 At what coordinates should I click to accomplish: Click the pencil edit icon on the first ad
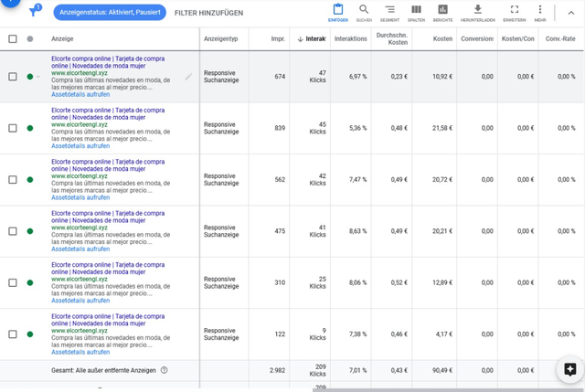(x=189, y=77)
